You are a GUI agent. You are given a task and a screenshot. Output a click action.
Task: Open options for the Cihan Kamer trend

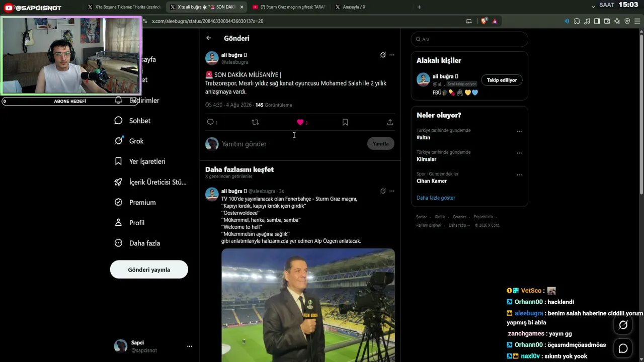(x=519, y=175)
